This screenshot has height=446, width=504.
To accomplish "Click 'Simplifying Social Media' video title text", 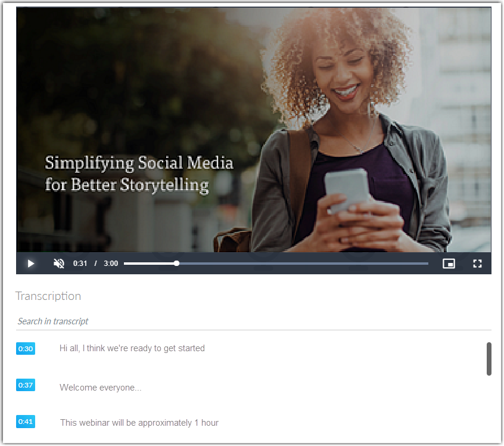I will (139, 163).
